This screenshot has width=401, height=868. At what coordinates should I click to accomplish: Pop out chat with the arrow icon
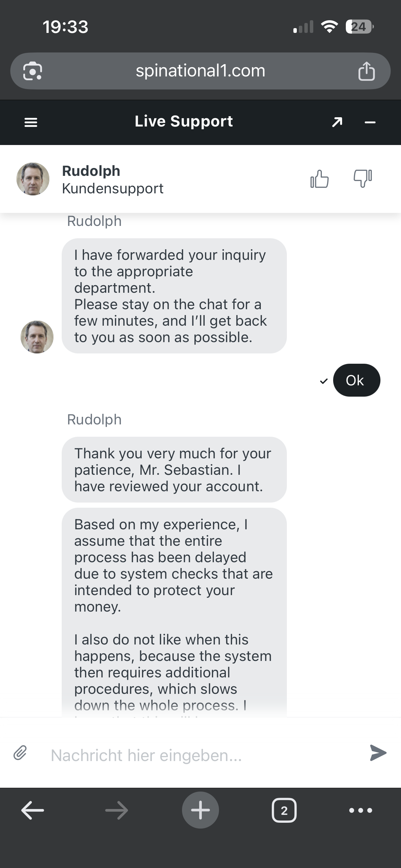point(337,122)
